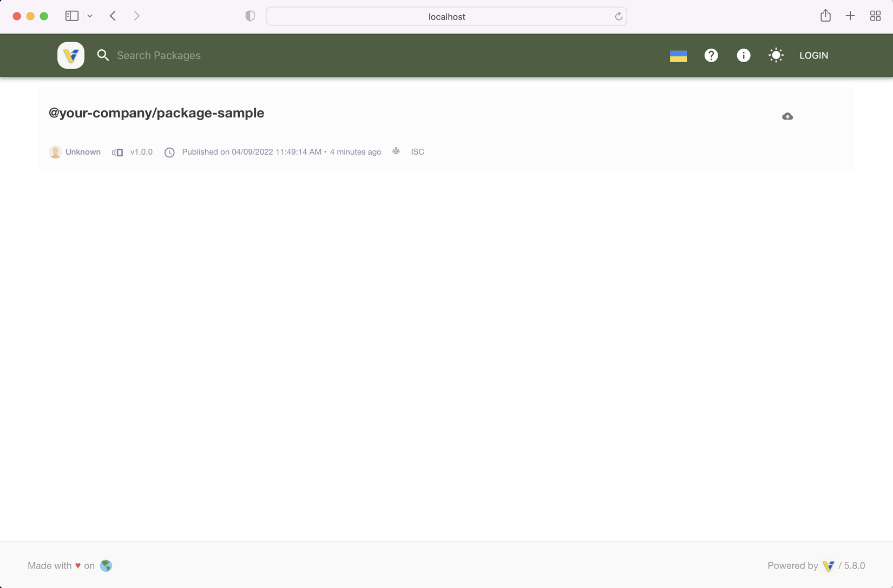Viewport: 893px width, 588px height.
Task: Click version text v1.0.0
Action: pos(141,152)
